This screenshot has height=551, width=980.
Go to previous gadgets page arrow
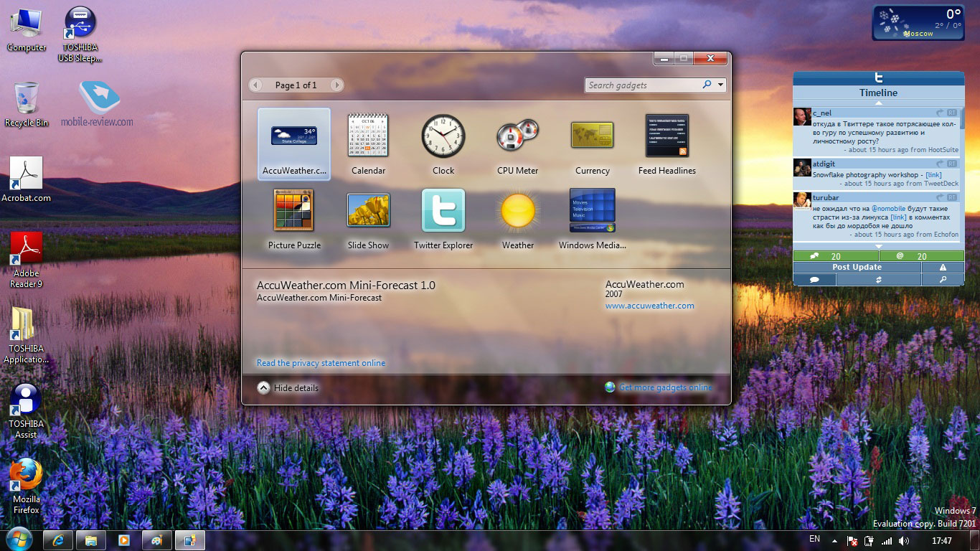pyautogui.click(x=255, y=85)
